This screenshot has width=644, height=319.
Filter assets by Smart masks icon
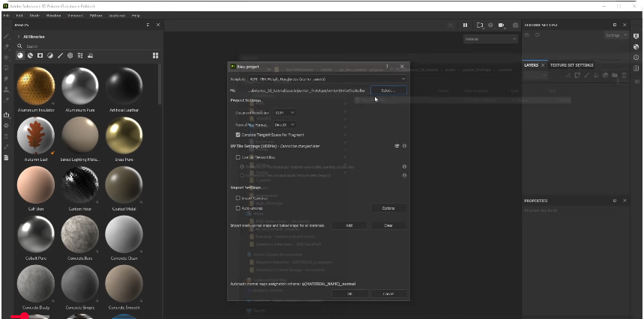40,55
